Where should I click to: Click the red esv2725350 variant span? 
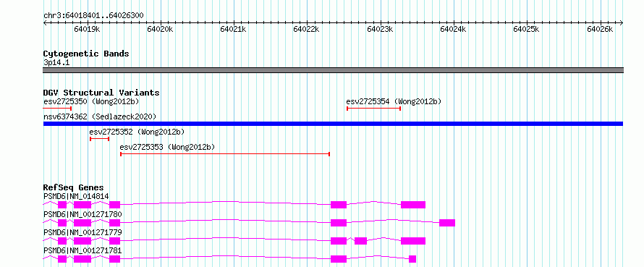(57, 109)
